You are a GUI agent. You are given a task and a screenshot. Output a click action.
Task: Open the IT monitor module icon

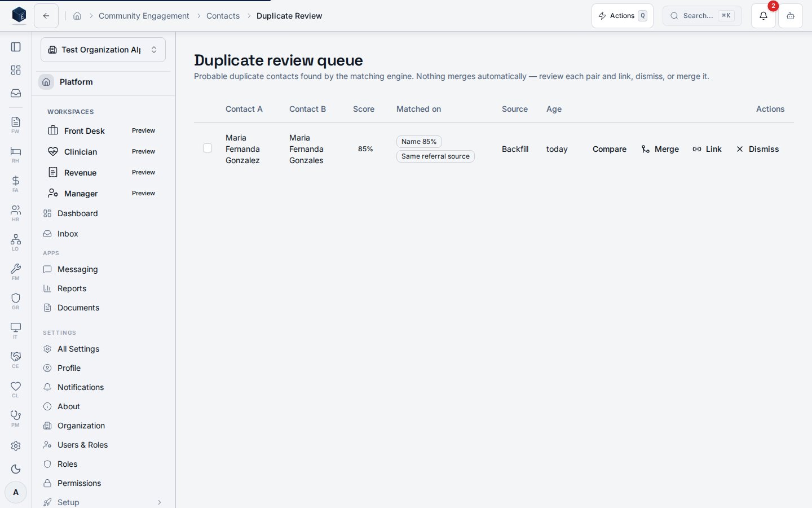pyautogui.click(x=16, y=330)
